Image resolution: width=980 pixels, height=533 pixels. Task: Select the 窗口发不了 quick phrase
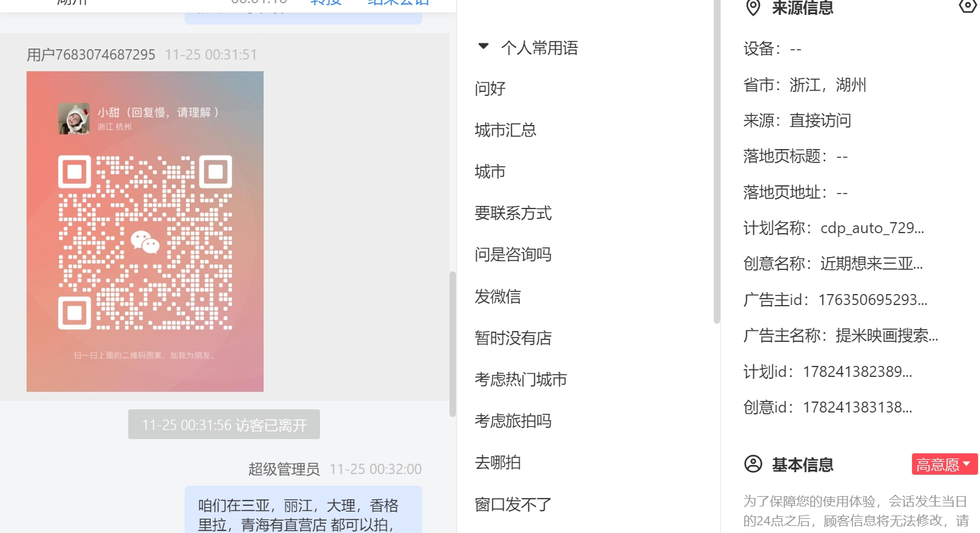(513, 505)
